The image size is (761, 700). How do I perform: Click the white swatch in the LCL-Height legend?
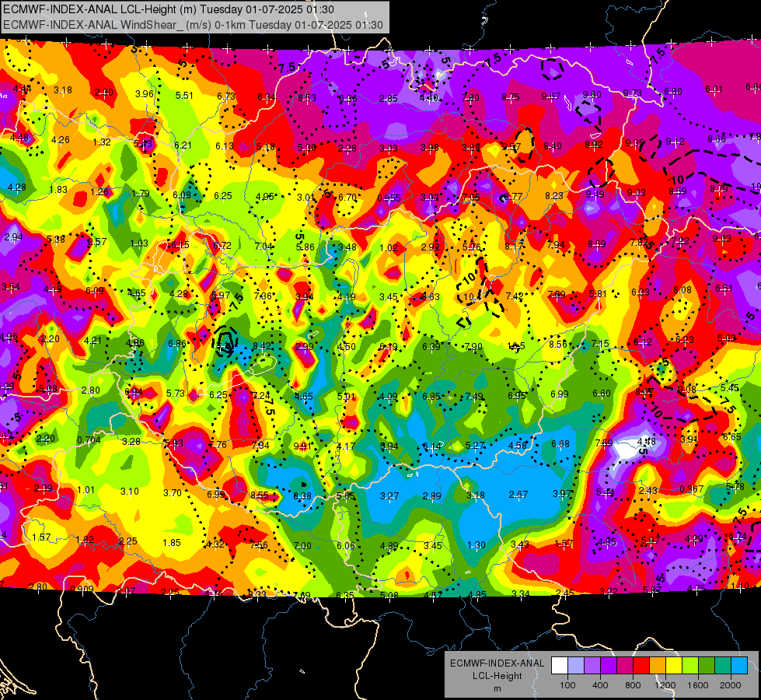coord(560,666)
